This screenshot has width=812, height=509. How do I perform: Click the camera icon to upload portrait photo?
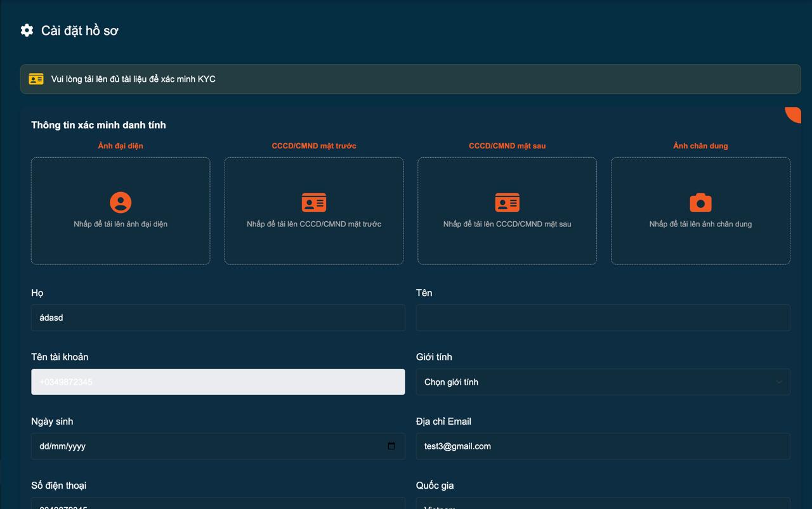700,202
